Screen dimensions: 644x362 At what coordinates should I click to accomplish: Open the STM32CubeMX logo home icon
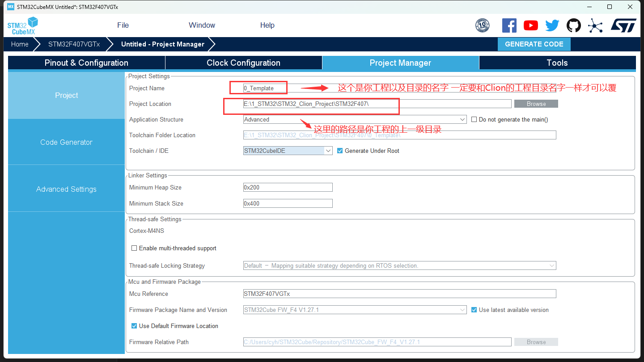point(22,25)
